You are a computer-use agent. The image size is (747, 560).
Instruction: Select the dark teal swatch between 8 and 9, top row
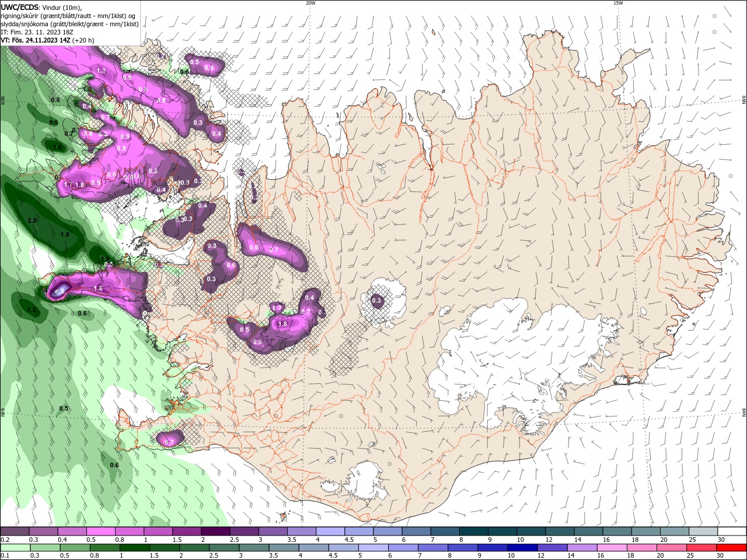coord(474,531)
